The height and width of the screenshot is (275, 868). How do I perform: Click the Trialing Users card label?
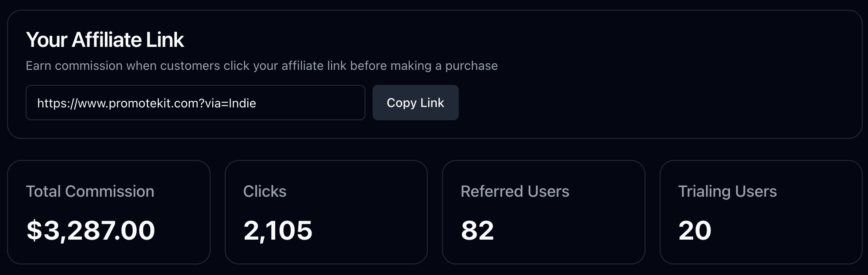727,191
